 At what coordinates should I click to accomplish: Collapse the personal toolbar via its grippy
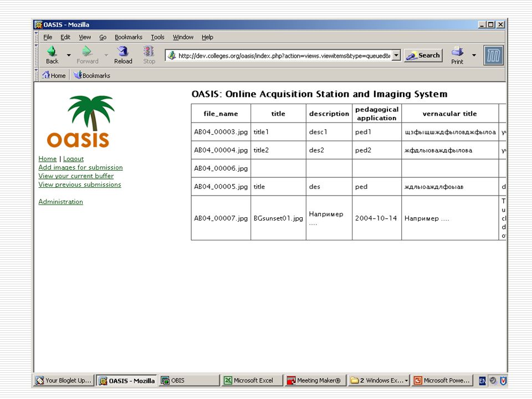click(x=37, y=75)
